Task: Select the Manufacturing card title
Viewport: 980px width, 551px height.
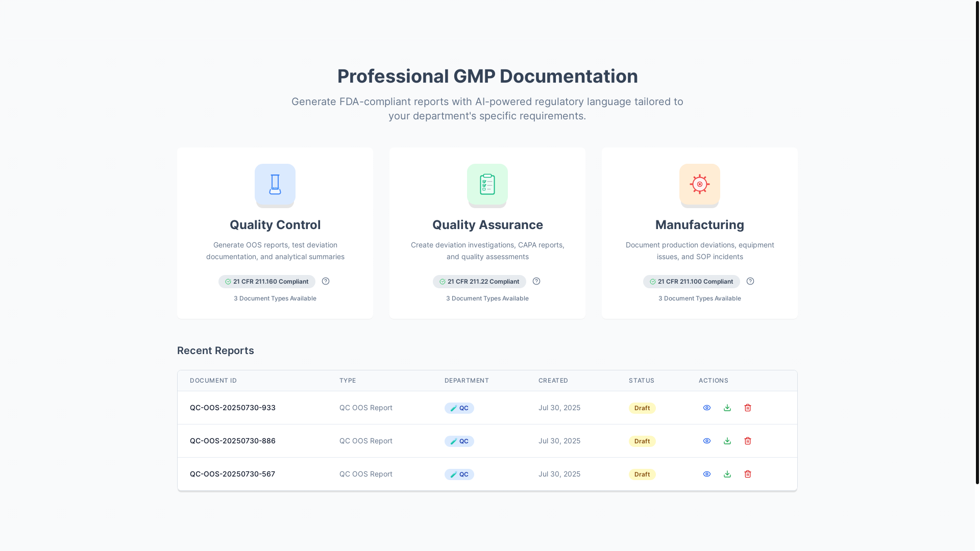Action: tap(700, 225)
